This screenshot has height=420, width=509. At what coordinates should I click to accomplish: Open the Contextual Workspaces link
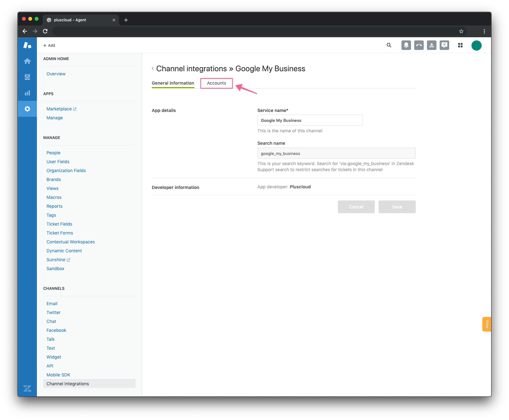click(71, 242)
